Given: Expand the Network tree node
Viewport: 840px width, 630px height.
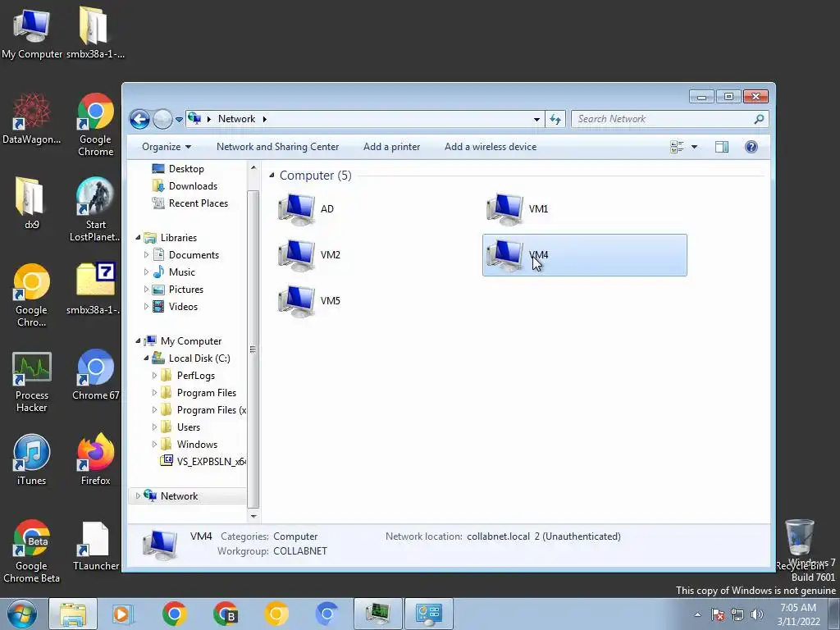Looking at the screenshot, I should (x=138, y=496).
